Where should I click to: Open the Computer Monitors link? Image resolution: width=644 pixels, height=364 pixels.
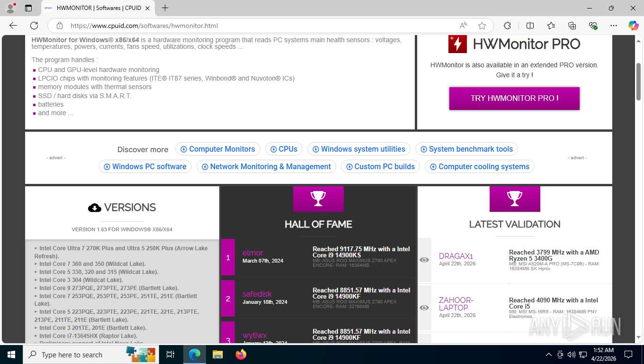point(217,149)
